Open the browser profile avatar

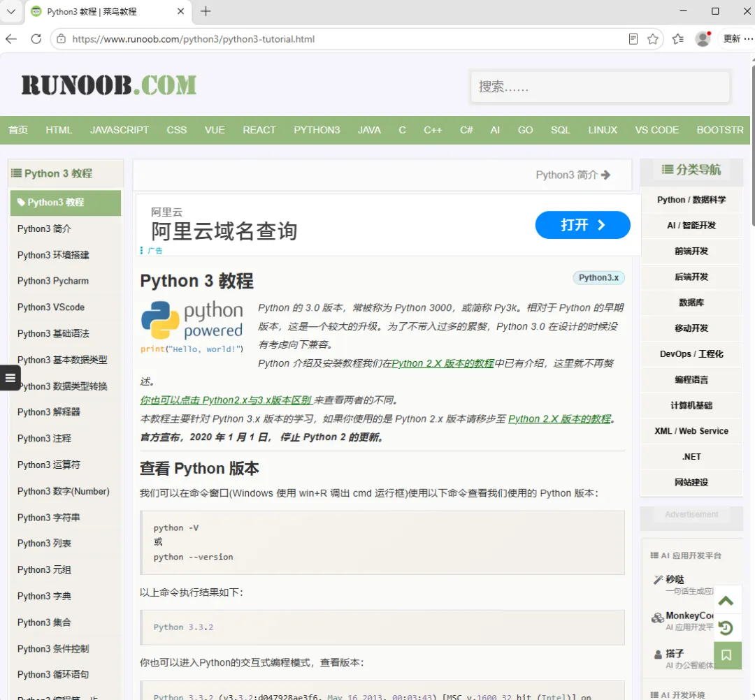(x=703, y=39)
